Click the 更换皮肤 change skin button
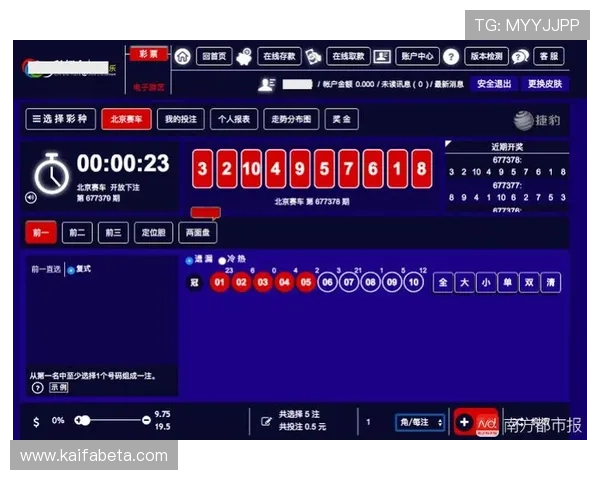 [x=545, y=84]
